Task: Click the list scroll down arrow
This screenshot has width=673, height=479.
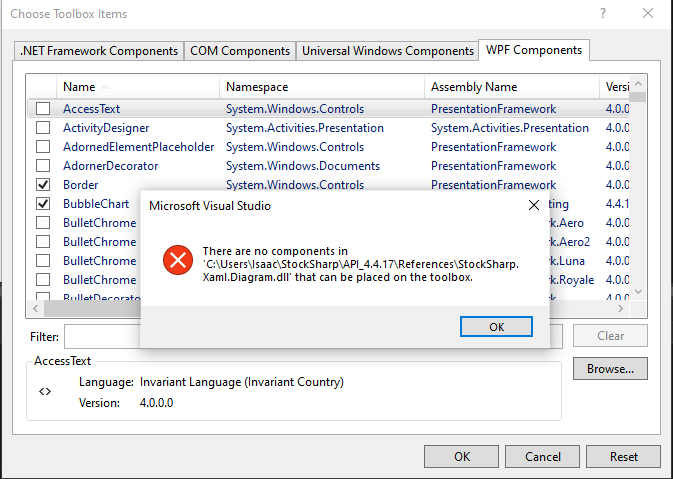Action: (x=638, y=291)
